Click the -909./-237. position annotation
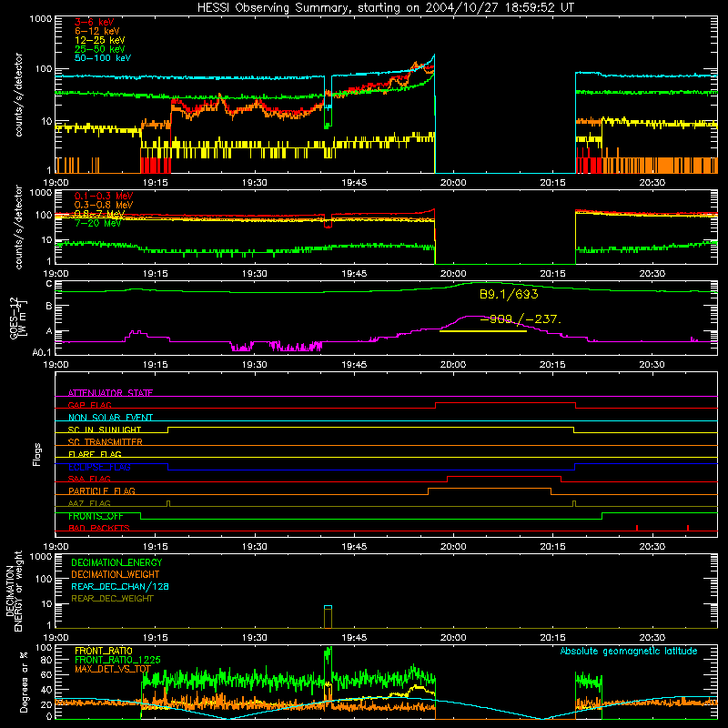 [521, 319]
